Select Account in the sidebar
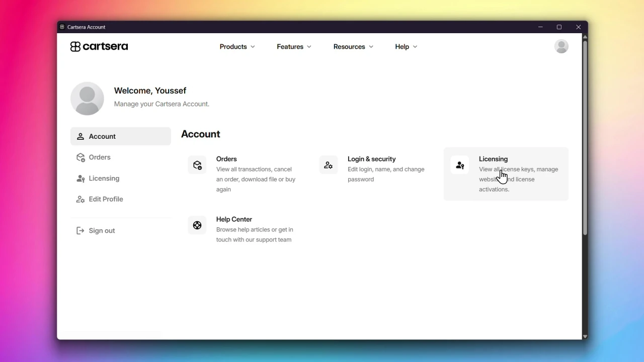The height and width of the screenshot is (362, 644). coord(121,136)
